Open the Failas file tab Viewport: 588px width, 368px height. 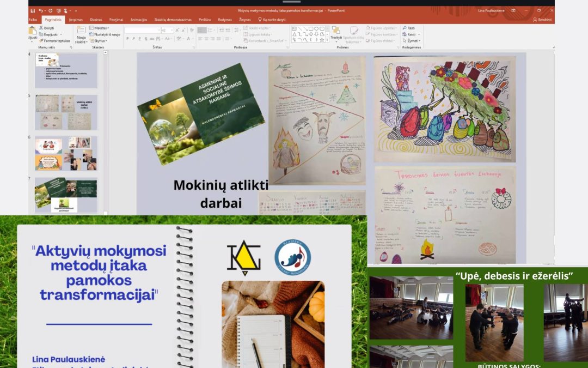click(x=33, y=20)
